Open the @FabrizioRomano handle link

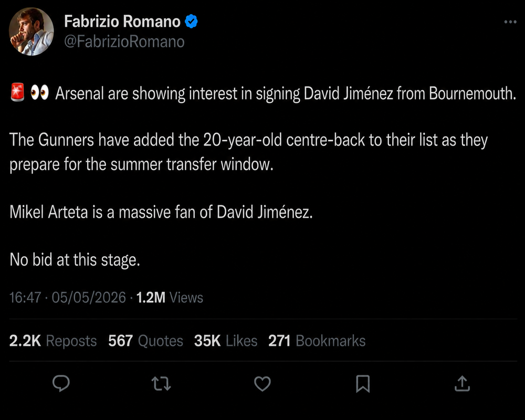(x=124, y=41)
